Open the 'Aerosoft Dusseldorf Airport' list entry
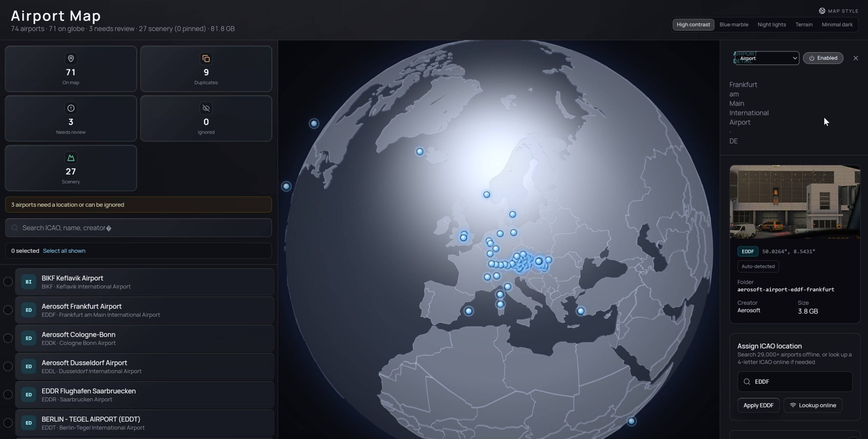Viewport: 868px width, 439px height. click(144, 366)
